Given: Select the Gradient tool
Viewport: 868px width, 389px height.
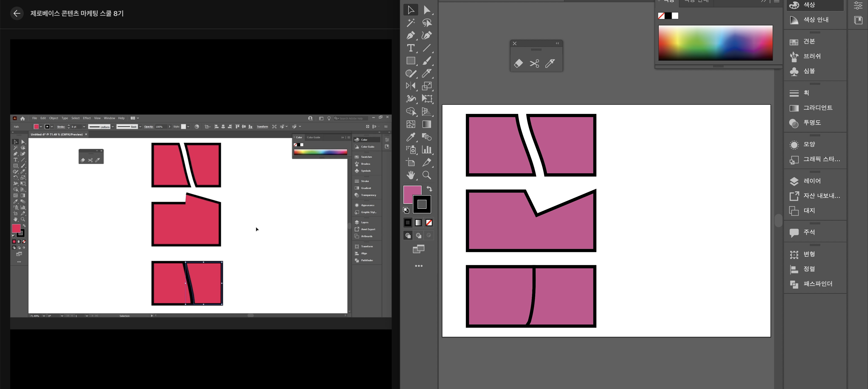Looking at the screenshot, I should coord(427,124).
